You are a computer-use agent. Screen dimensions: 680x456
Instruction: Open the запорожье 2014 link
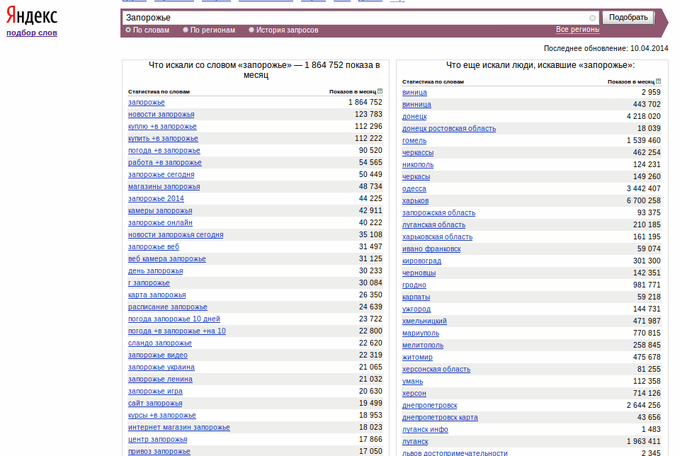(x=156, y=199)
